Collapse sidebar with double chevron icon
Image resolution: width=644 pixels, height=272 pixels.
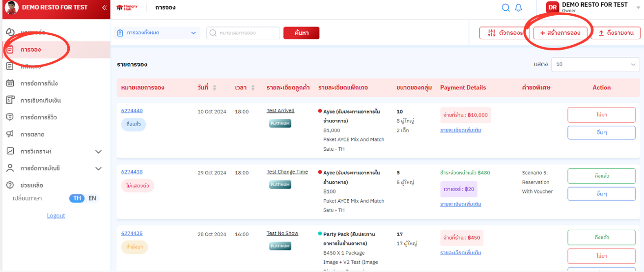tap(104, 8)
